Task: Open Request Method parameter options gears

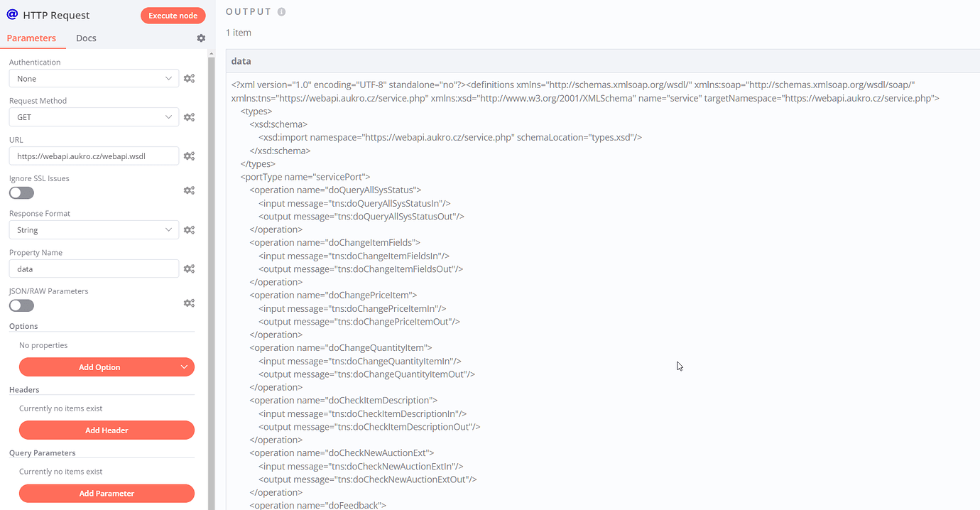Action: [x=189, y=117]
